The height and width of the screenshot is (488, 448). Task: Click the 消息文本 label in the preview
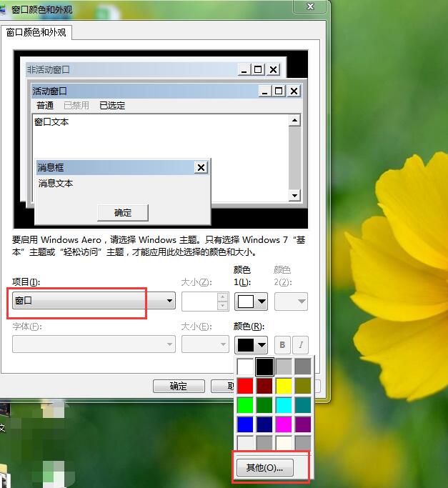(x=56, y=184)
